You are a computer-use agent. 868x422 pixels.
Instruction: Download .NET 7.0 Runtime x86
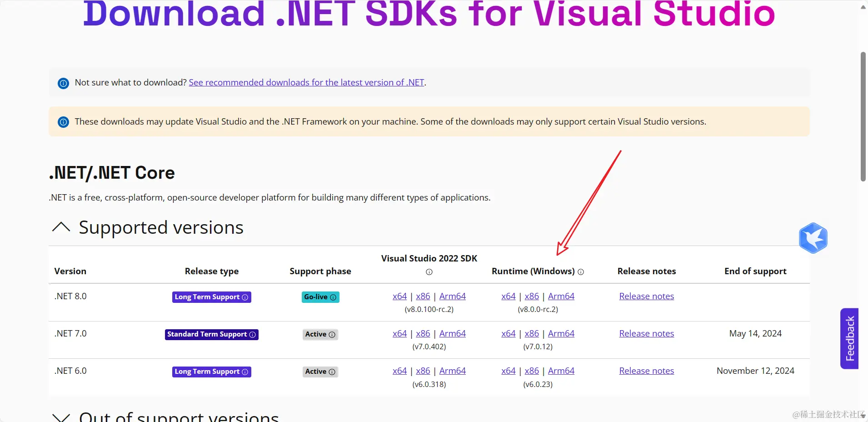532,333
